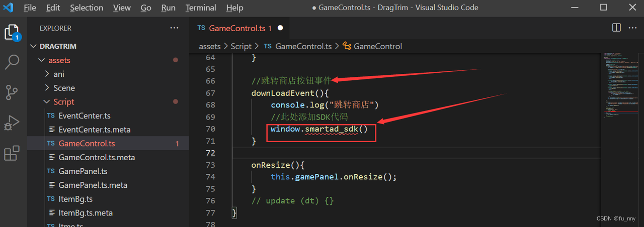Click line number 67 in gutter

(x=210, y=93)
